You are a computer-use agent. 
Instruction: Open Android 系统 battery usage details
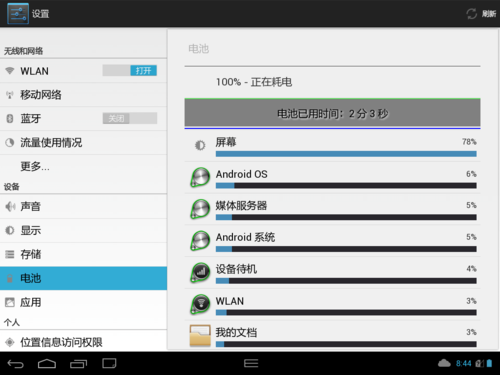[x=332, y=241]
